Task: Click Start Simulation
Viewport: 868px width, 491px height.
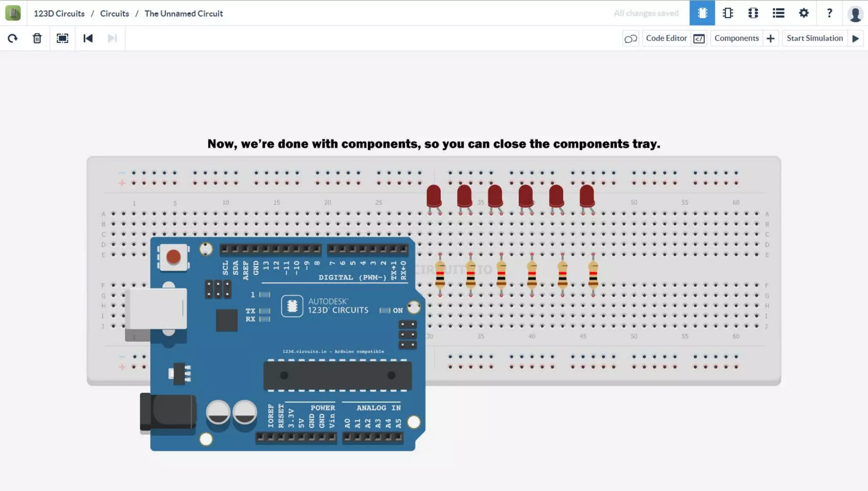Action: pos(815,38)
